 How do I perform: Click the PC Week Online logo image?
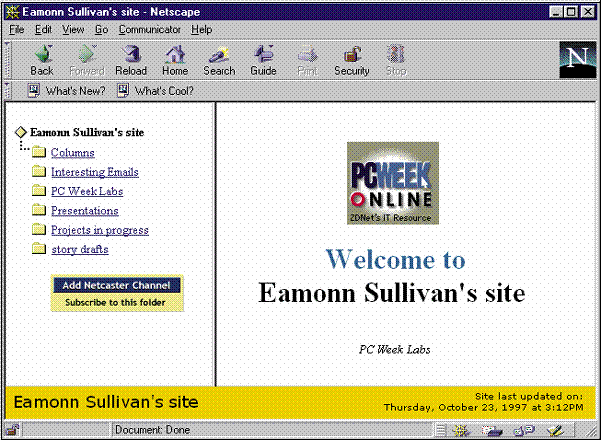tap(393, 183)
